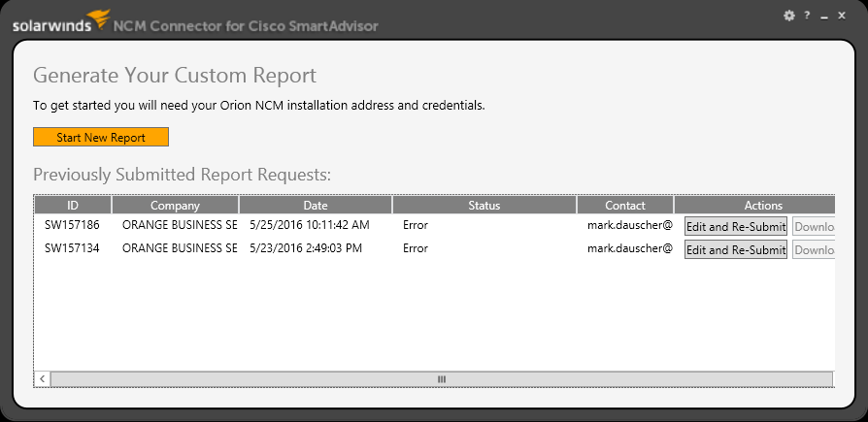Edit and Re-Submit report SW157134

[736, 250]
